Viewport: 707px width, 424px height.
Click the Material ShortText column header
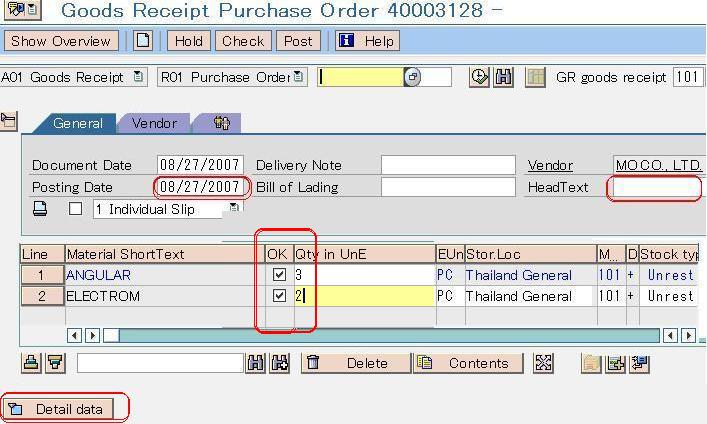[165, 254]
